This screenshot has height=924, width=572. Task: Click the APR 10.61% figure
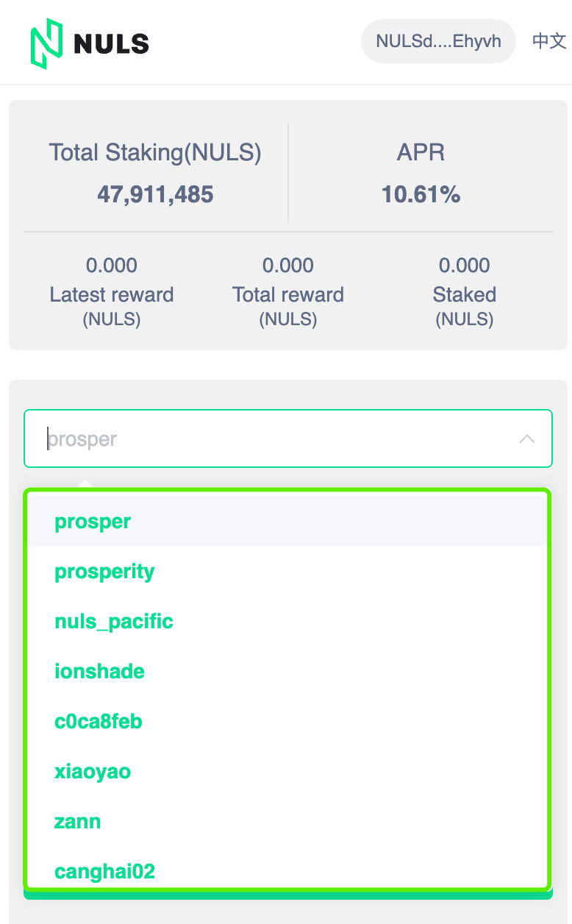coord(421,195)
